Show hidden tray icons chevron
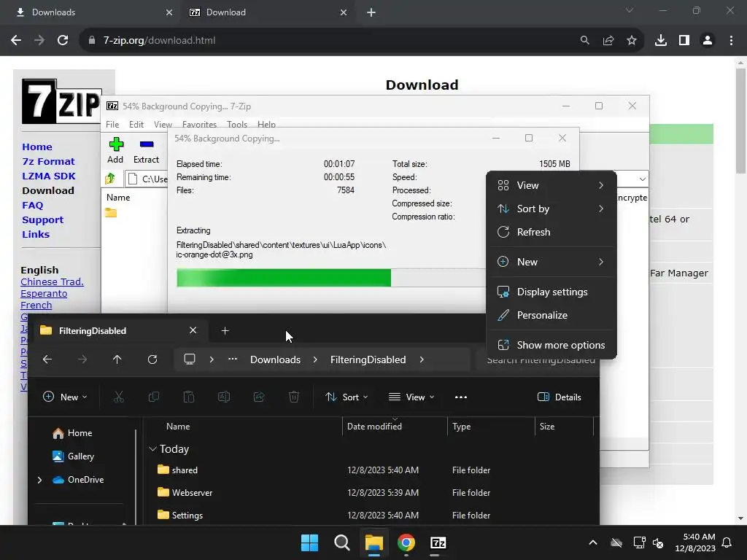 click(x=593, y=542)
